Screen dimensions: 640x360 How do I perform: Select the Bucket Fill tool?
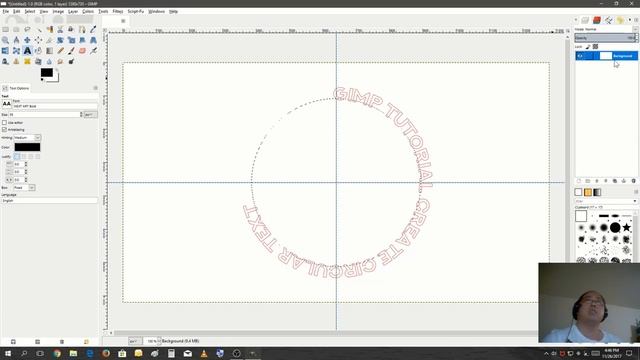(x=38, y=51)
